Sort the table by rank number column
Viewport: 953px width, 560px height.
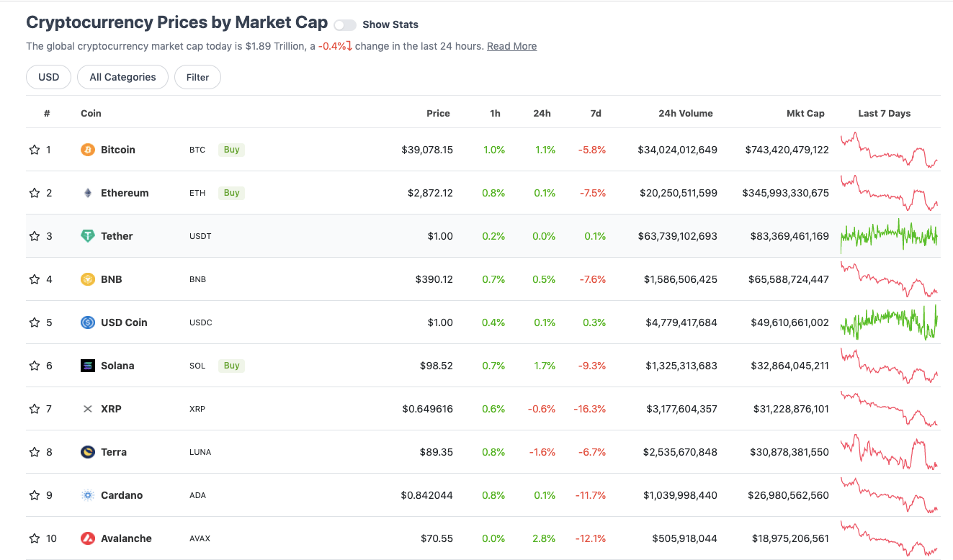47,113
